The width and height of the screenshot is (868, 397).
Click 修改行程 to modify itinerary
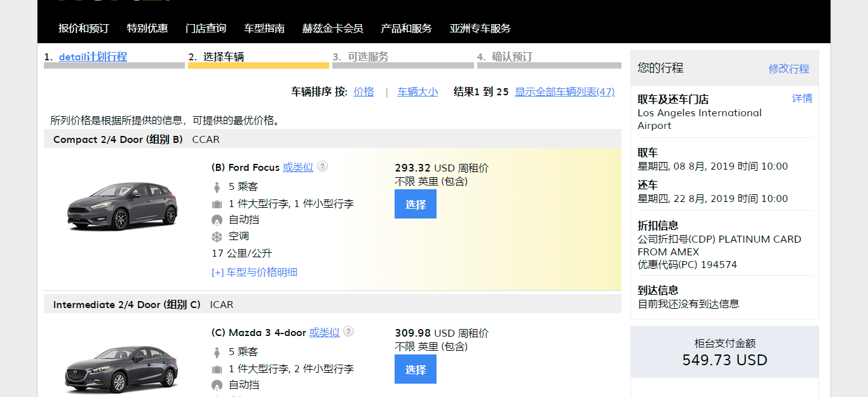789,69
